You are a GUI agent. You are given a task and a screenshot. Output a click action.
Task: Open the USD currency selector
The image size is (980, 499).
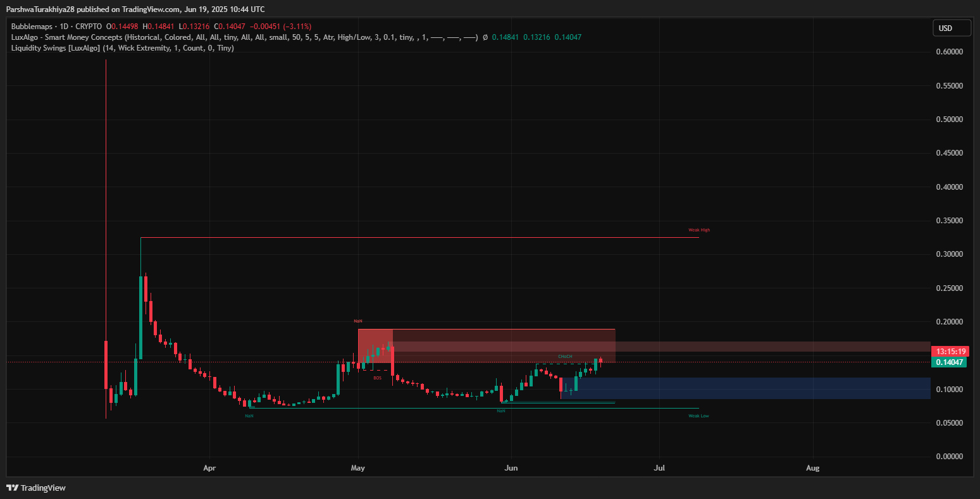point(951,28)
